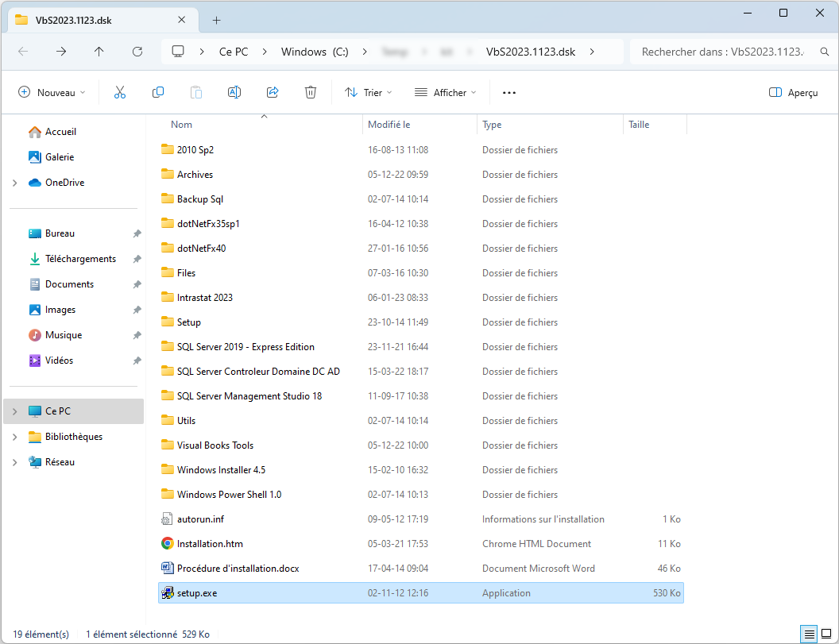839x644 pixels.
Task: Switch to large icons view layout
Action: (x=827, y=634)
